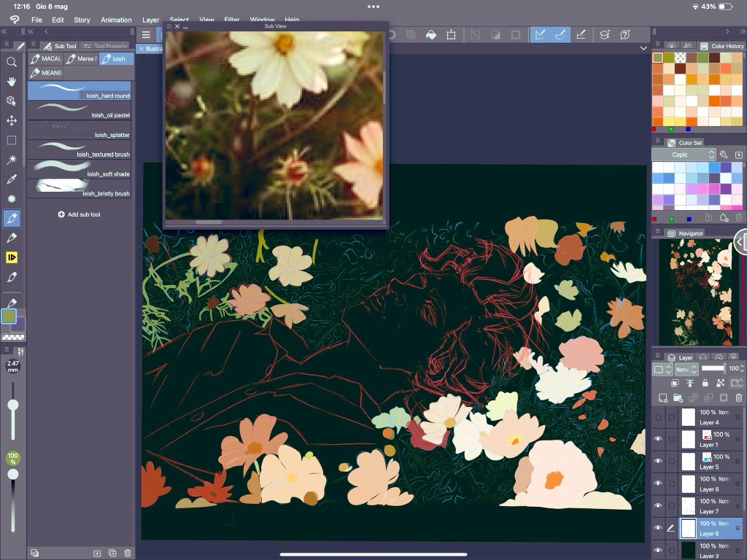The width and height of the screenshot is (747, 560).
Task: Click the Fill bucket icon in the command bar
Action: pyautogui.click(x=430, y=34)
